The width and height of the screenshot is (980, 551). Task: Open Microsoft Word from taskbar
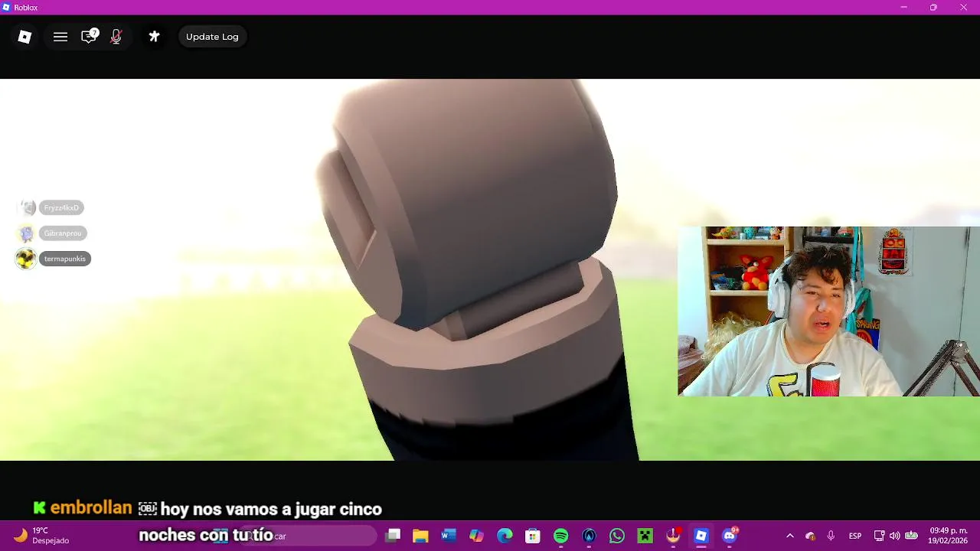[x=449, y=536]
